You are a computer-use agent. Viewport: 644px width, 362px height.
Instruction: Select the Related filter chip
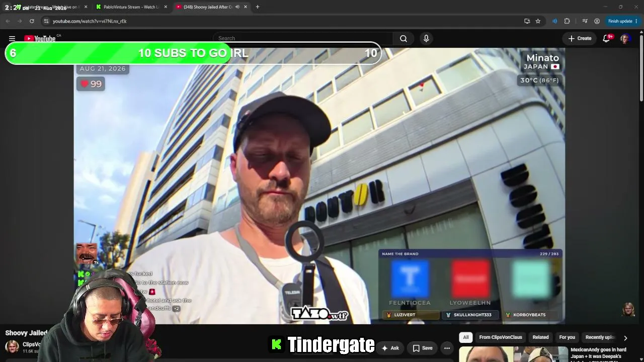click(x=540, y=337)
